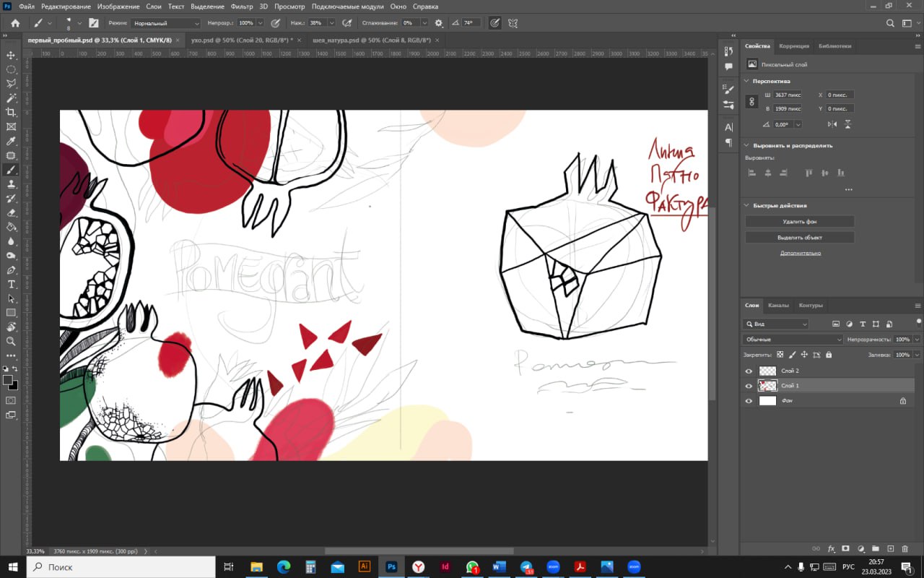Click the delete layer trash icon
The image size is (924, 578).
905,549
